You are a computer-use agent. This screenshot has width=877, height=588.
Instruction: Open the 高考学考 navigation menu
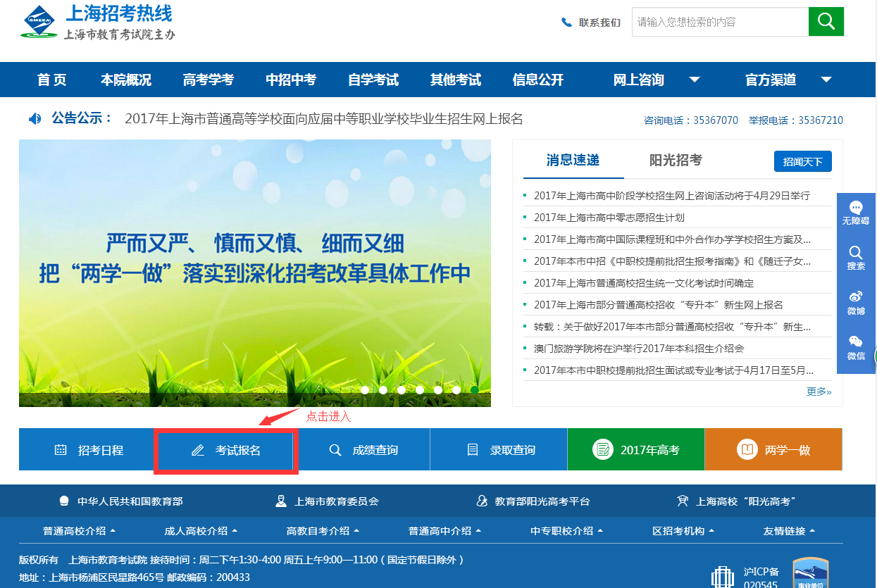pos(208,80)
